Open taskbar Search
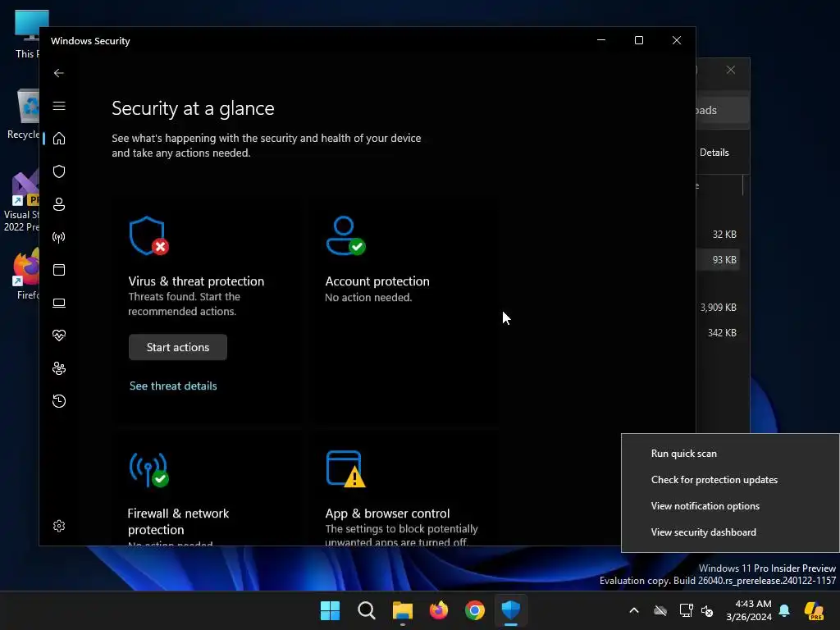Image resolution: width=840 pixels, height=630 pixels. tap(367, 610)
